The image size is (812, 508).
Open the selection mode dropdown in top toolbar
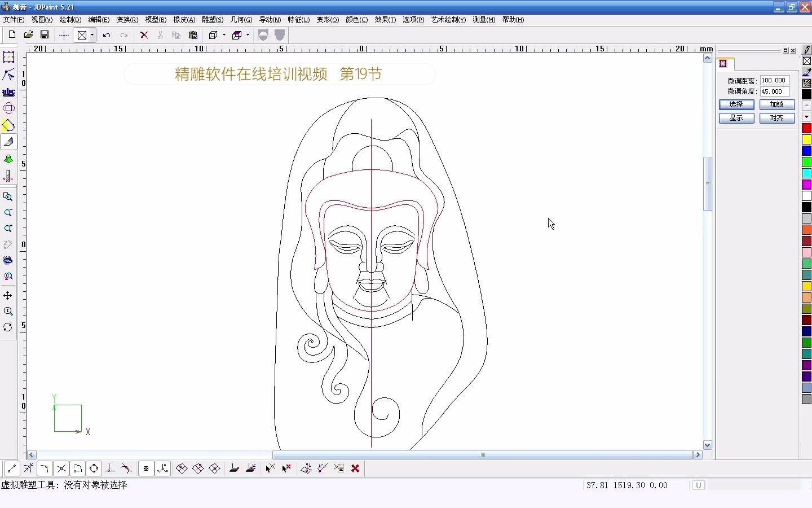pos(92,35)
